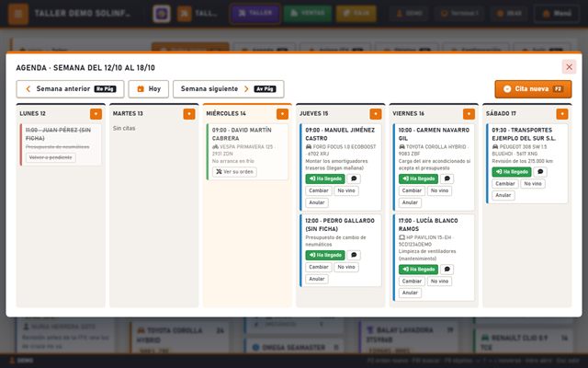Mark Transportes Ejemplo del Sur as Ha llegado

coord(512,172)
